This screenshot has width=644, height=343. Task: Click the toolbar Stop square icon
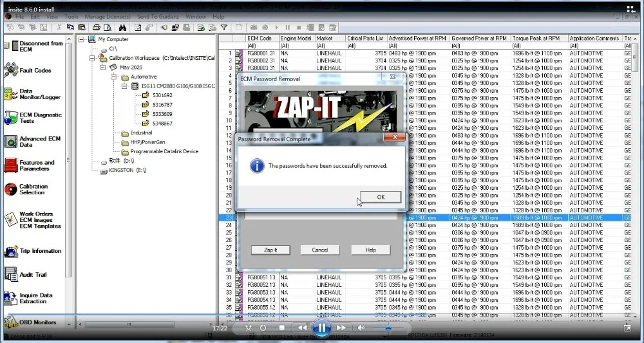pos(299,28)
